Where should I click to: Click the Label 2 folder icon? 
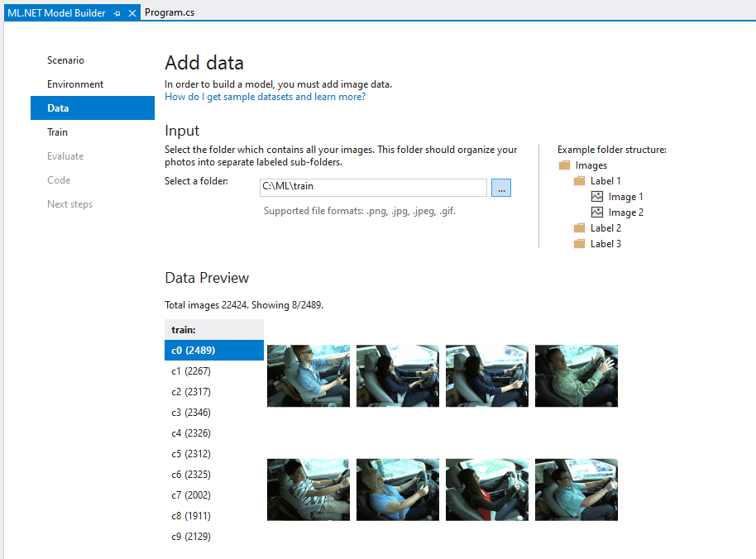click(580, 228)
